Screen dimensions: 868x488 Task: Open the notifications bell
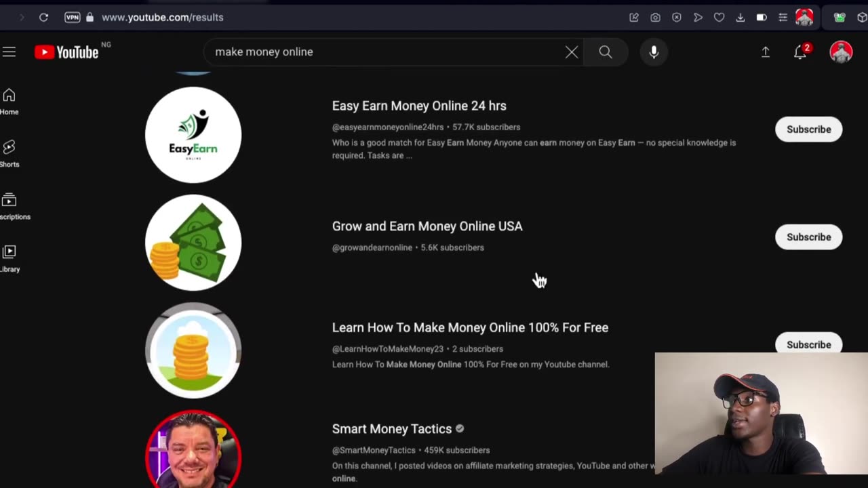coord(801,52)
